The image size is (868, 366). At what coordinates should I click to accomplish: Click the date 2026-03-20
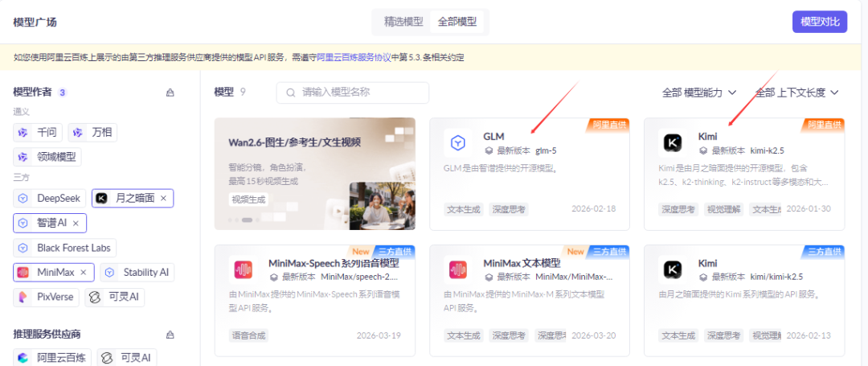coord(593,335)
